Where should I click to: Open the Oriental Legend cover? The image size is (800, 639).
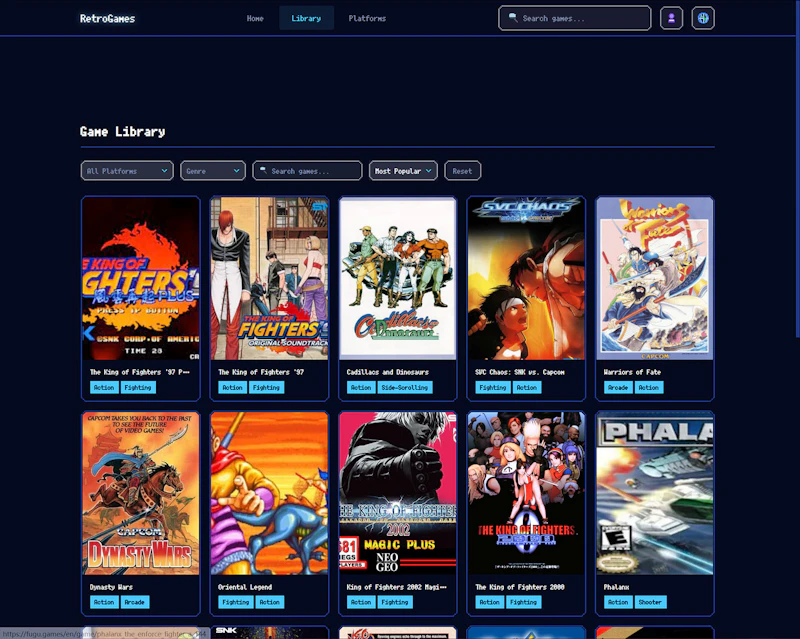[x=269, y=494]
